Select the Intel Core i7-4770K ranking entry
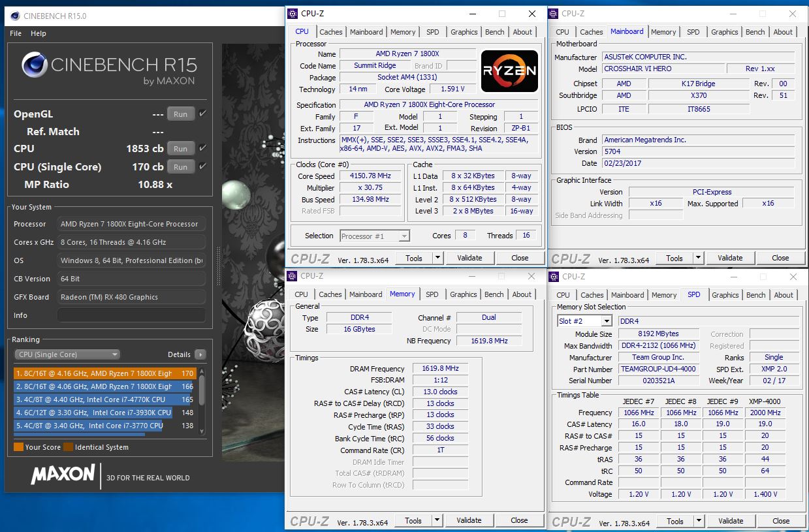Image resolution: width=809 pixels, height=532 pixels. [x=104, y=399]
